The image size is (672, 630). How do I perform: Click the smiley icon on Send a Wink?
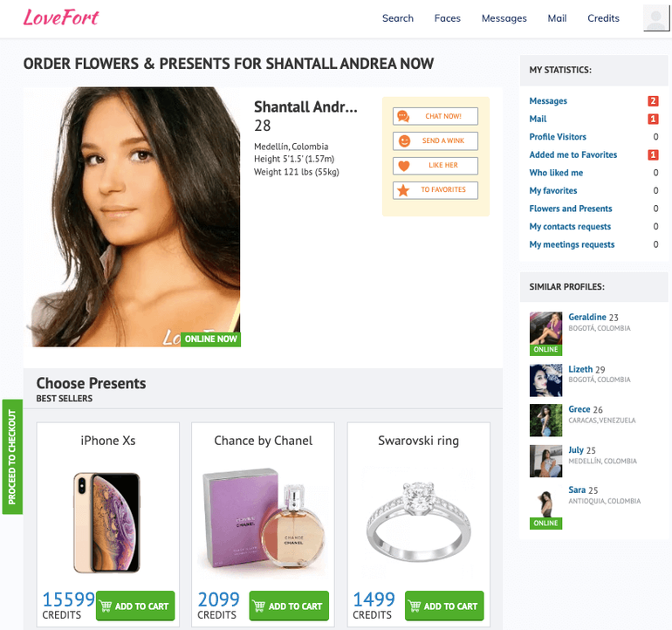(x=404, y=141)
